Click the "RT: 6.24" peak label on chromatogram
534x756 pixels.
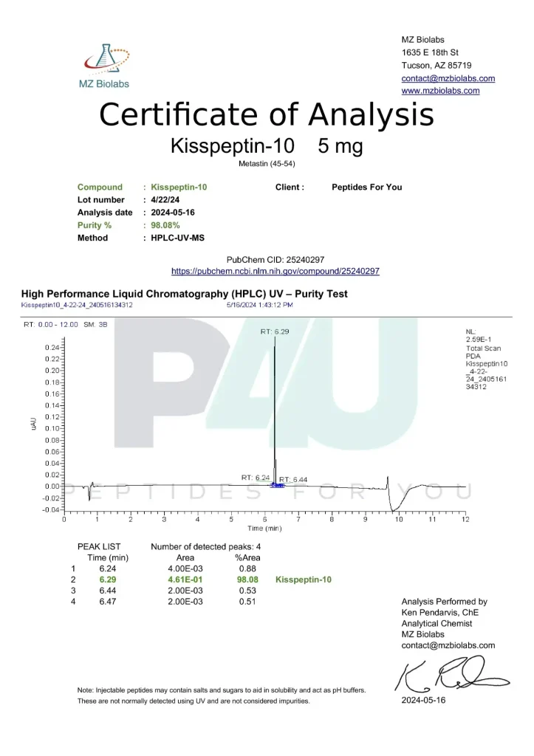pos(255,478)
